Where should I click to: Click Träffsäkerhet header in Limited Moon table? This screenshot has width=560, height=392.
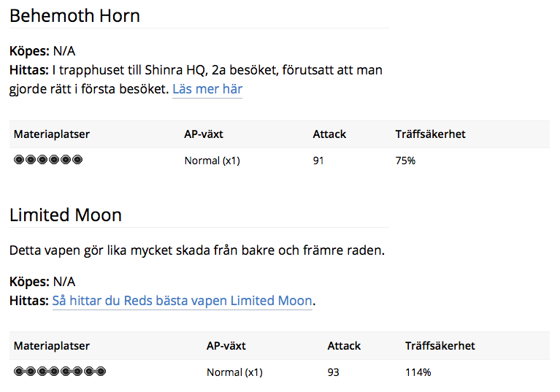click(x=440, y=346)
